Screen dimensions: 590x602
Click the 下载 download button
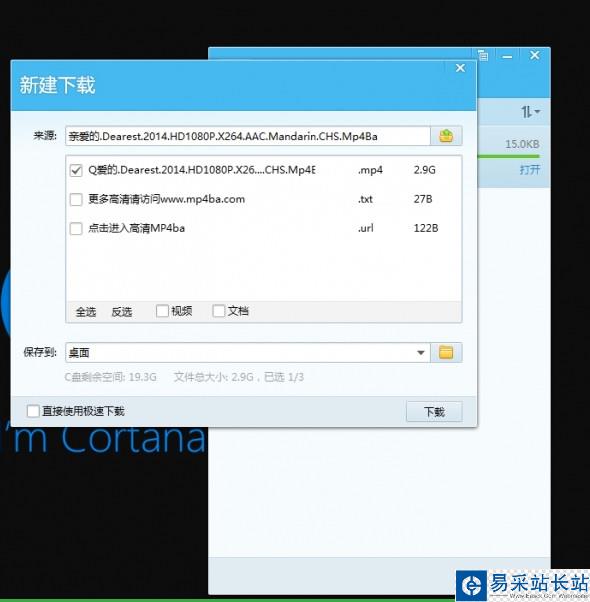(x=434, y=412)
